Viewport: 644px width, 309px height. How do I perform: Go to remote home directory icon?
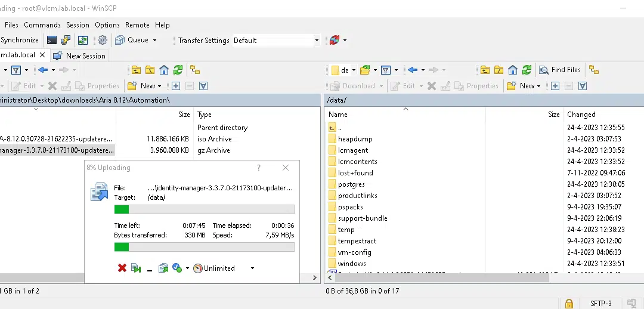point(513,70)
